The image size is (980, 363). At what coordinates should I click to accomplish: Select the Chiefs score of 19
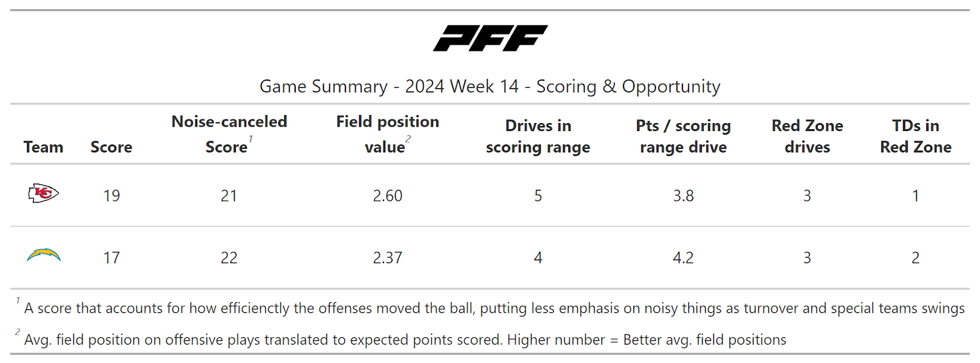point(111,196)
